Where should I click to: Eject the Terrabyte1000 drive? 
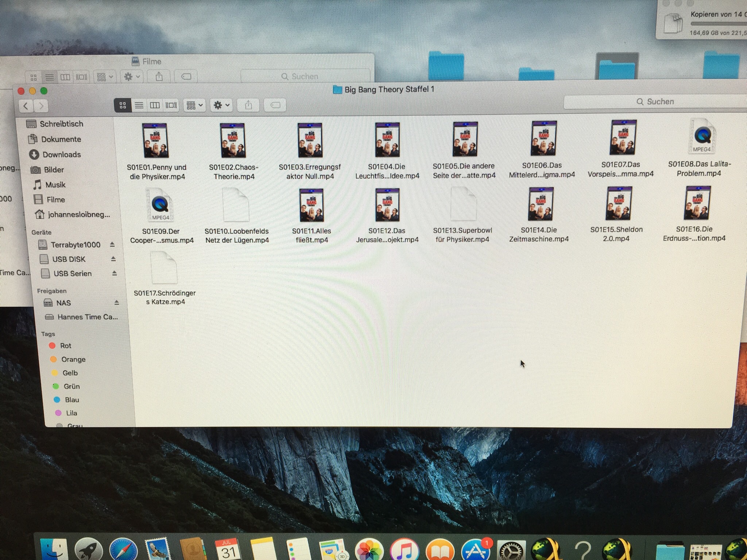pos(112,245)
